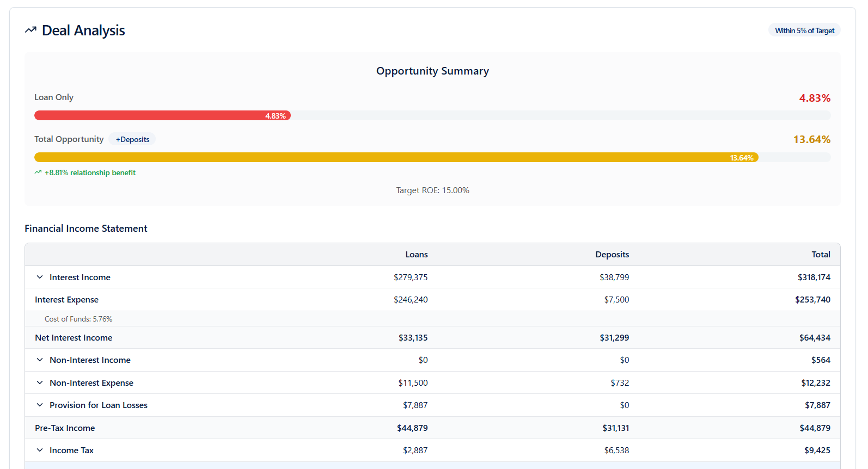
Task: Expand the Non-Interest Expense row chevron
Action: pos(40,383)
